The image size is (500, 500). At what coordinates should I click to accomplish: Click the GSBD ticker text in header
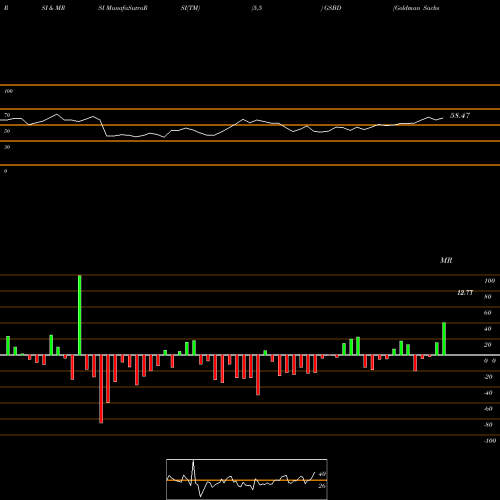point(332,8)
